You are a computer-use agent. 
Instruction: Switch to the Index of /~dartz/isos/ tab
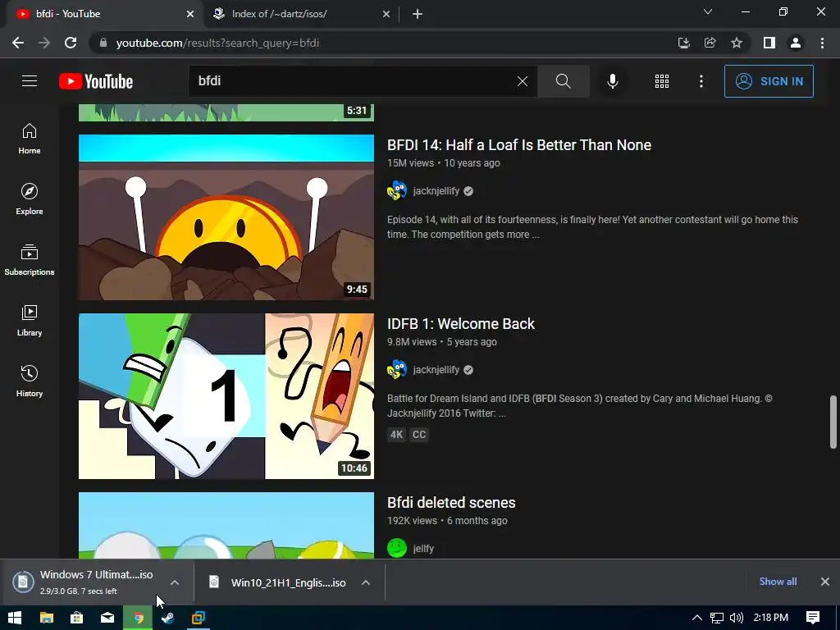[300, 14]
